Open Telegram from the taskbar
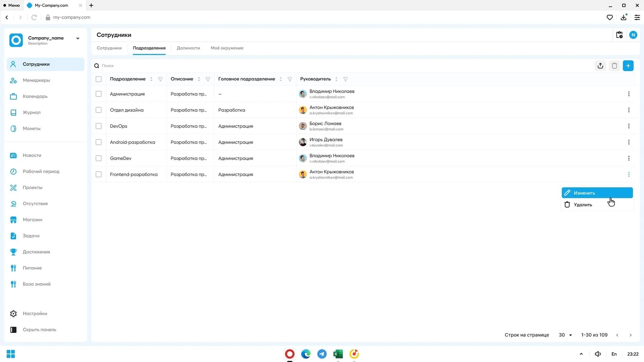 322,354
